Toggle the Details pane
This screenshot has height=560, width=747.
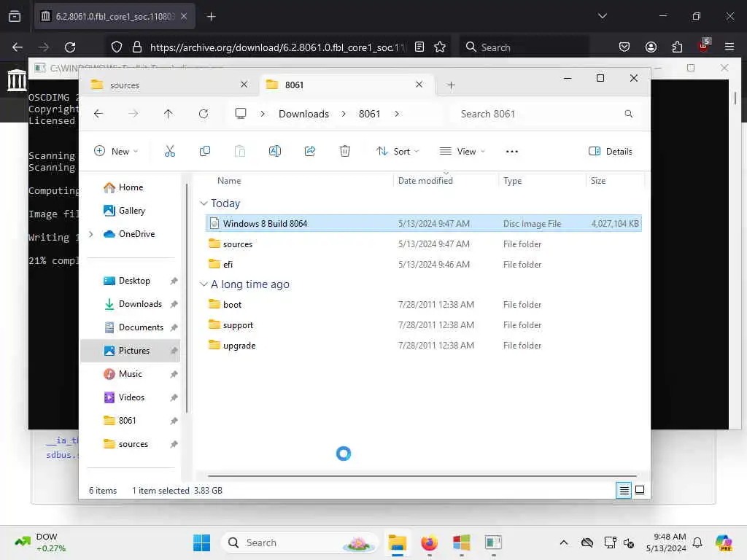611,152
